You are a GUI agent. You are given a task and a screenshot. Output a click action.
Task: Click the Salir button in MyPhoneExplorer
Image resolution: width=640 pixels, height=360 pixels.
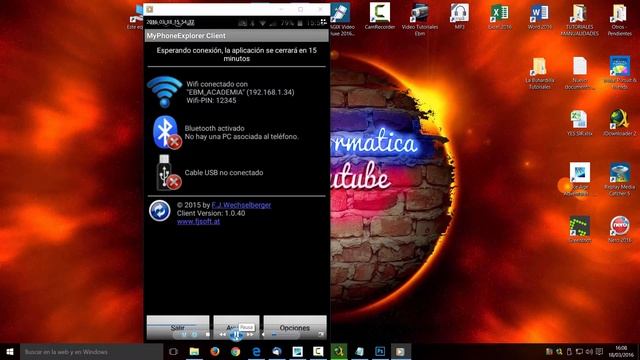[178, 327]
